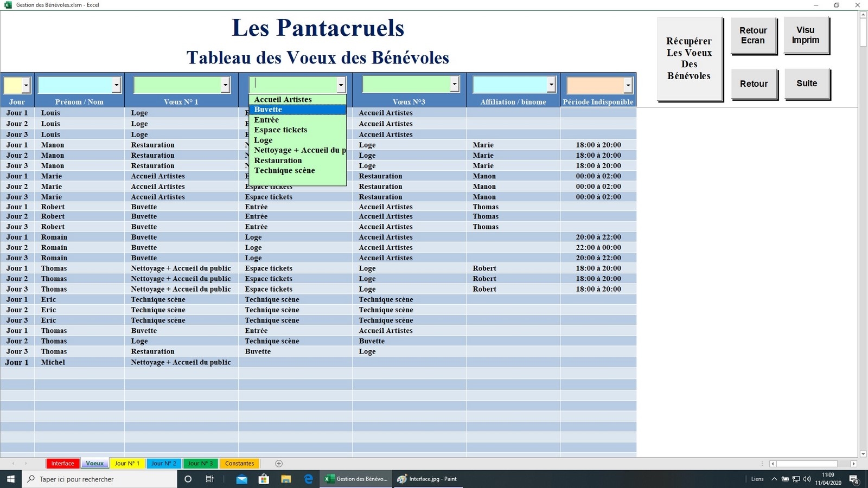Collapse the open Vœux N° 2 dropdown arrow
This screenshot has height=488, width=868.
point(341,85)
